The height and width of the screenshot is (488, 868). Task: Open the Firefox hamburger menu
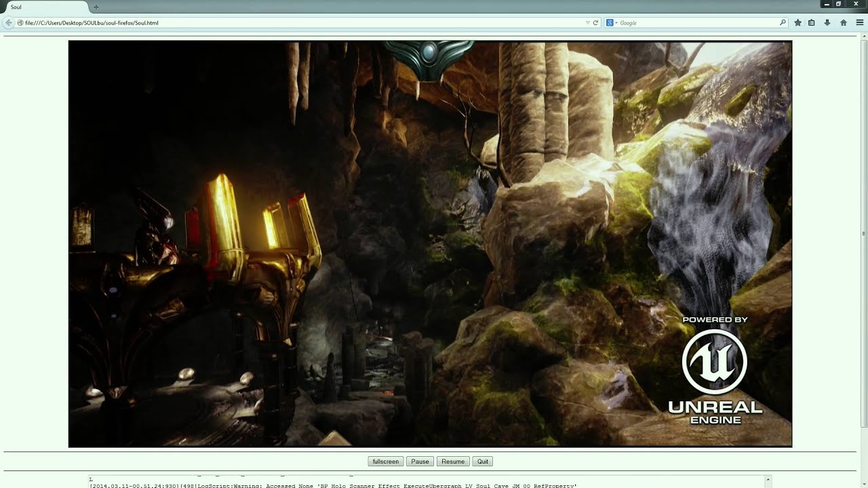pyautogui.click(x=859, y=23)
